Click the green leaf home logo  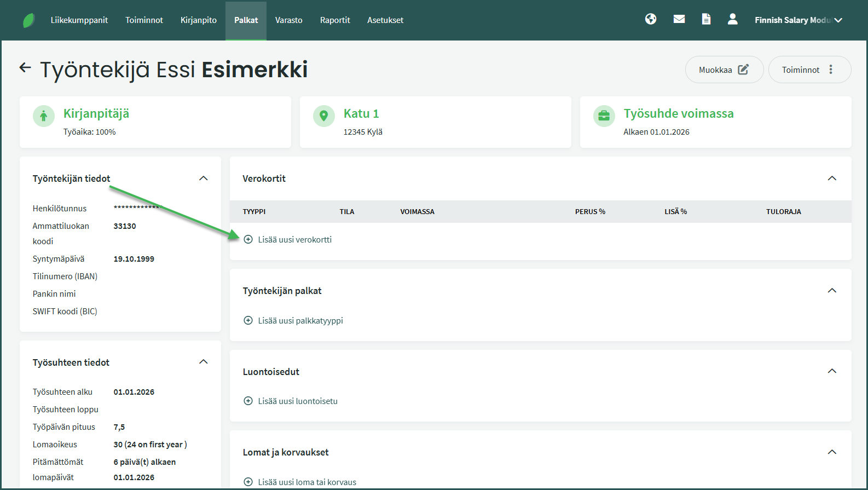[x=28, y=20]
